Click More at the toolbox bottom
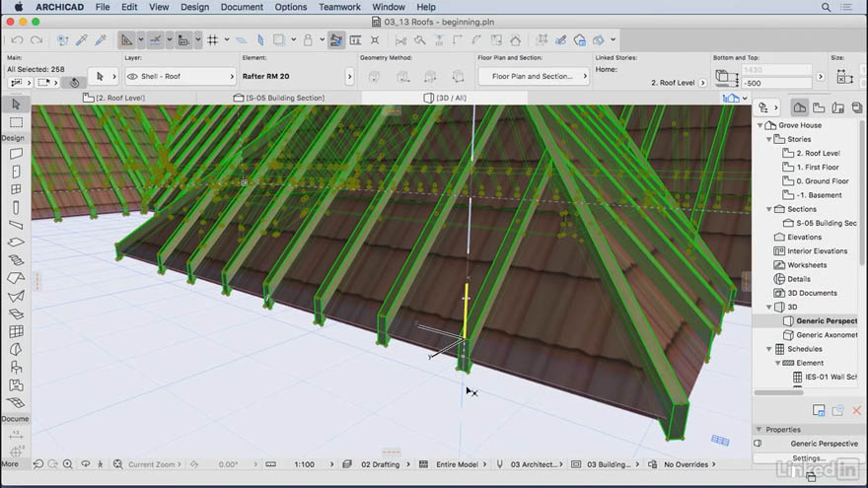 pyautogui.click(x=10, y=464)
